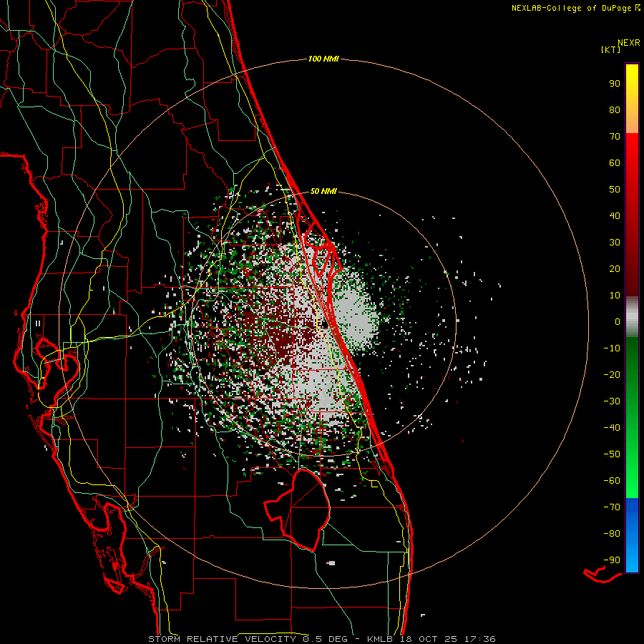This screenshot has width=644, height=644.
Task: Click the yellow top segment of color bar
Action: coord(632,98)
